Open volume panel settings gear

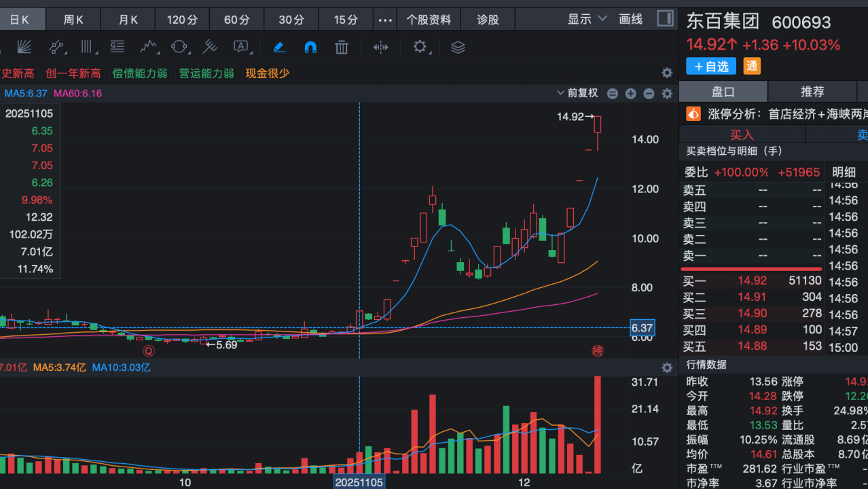coord(667,367)
